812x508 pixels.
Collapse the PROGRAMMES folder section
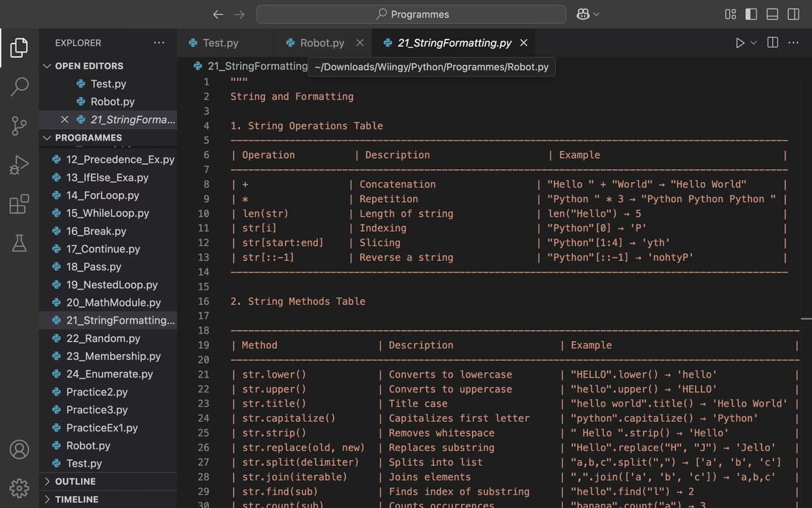(88, 137)
